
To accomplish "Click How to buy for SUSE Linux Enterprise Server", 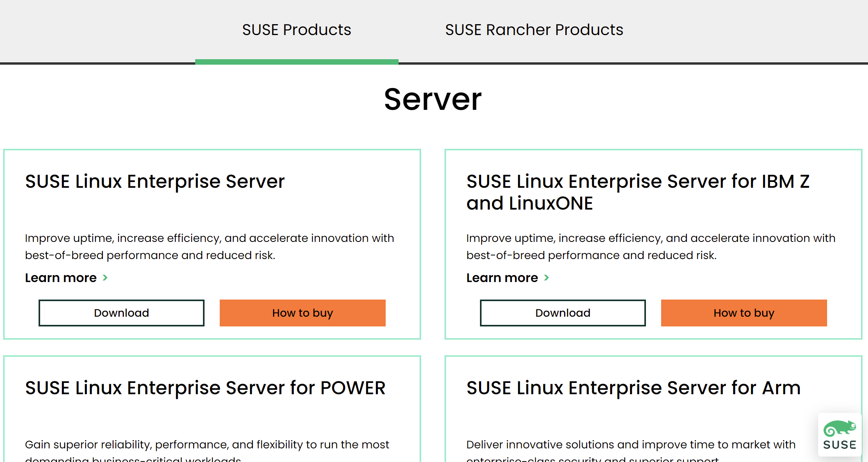I will (302, 313).
